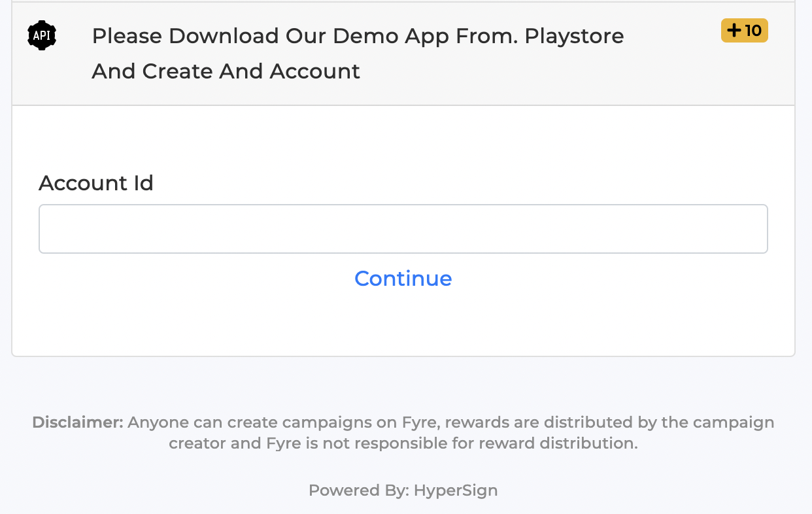Click the number 10 in the reward badge
The image size is (812, 514).
[x=753, y=31]
